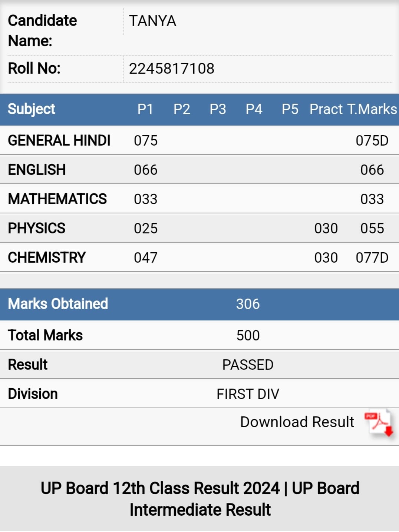Image resolution: width=399 pixels, height=532 pixels.
Task: Click the PDF download icon
Action: 379,423
